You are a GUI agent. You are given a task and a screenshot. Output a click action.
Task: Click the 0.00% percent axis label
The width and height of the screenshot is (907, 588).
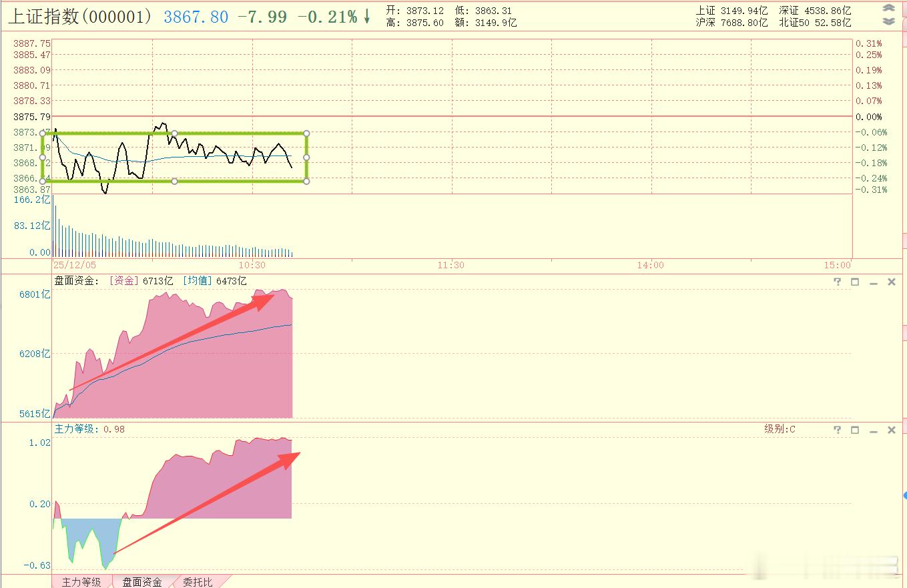click(869, 117)
